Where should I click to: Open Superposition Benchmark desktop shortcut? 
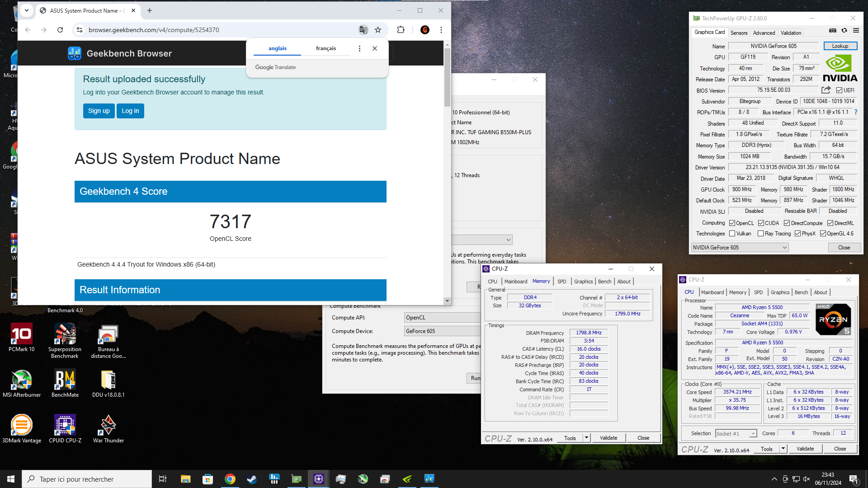(x=65, y=341)
